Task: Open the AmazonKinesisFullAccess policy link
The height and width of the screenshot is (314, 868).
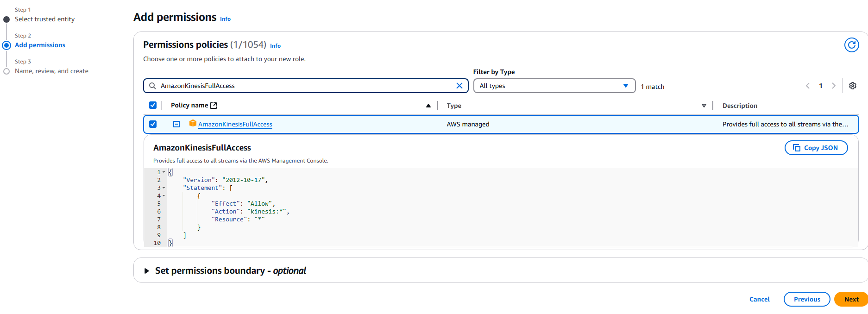Action: point(235,124)
